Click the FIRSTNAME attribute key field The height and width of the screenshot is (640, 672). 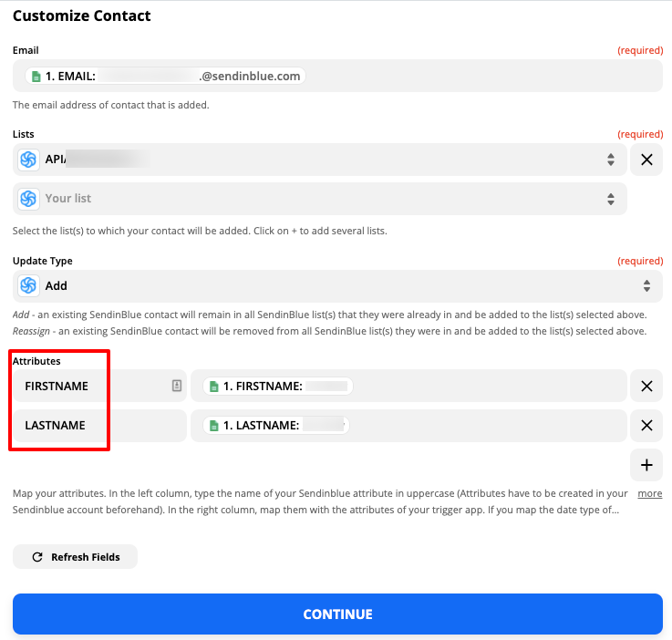tap(99, 386)
